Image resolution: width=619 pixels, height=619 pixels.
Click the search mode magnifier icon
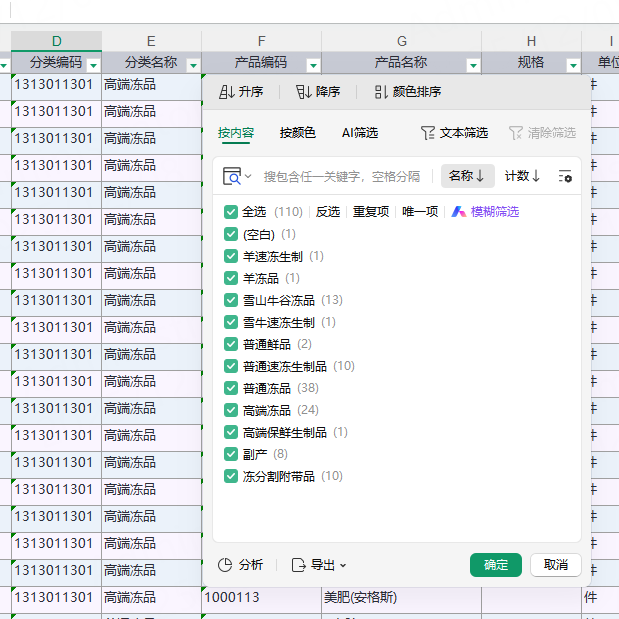tap(232, 176)
